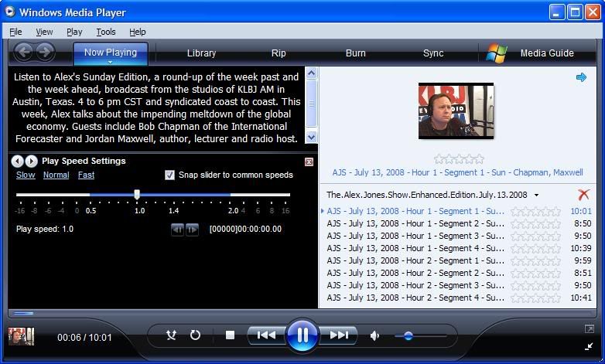Click the now playing thumbnail by the timer
The width and height of the screenshot is (605, 364).
pos(22,336)
